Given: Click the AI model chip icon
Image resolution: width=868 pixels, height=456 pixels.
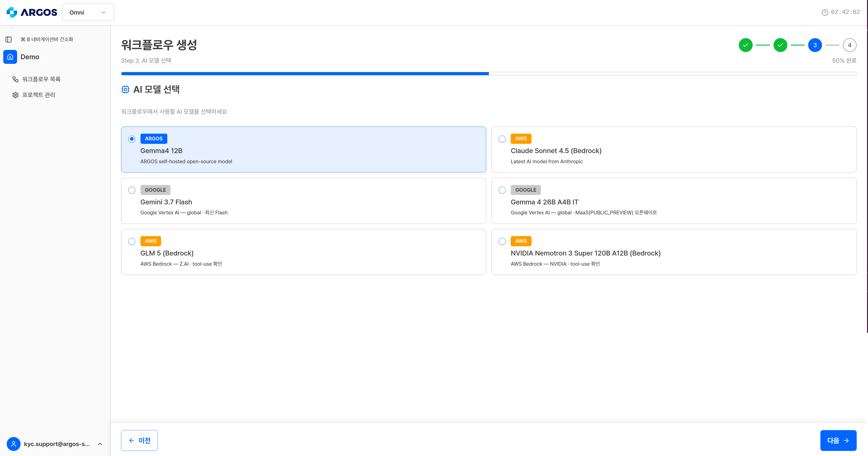Looking at the screenshot, I should click(125, 89).
